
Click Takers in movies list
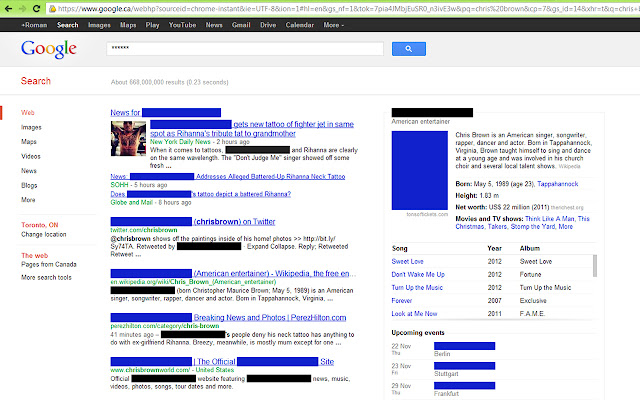pyautogui.click(x=497, y=227)
